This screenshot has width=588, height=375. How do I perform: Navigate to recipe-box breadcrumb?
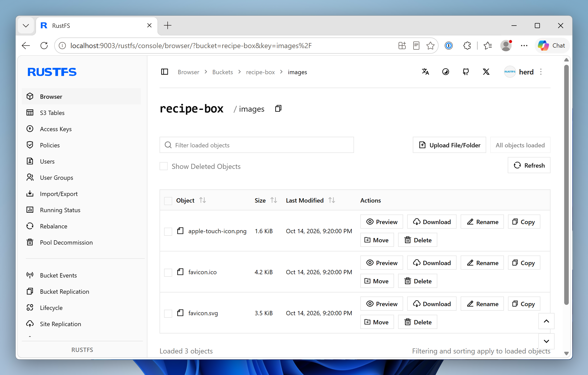pos(260,72)
